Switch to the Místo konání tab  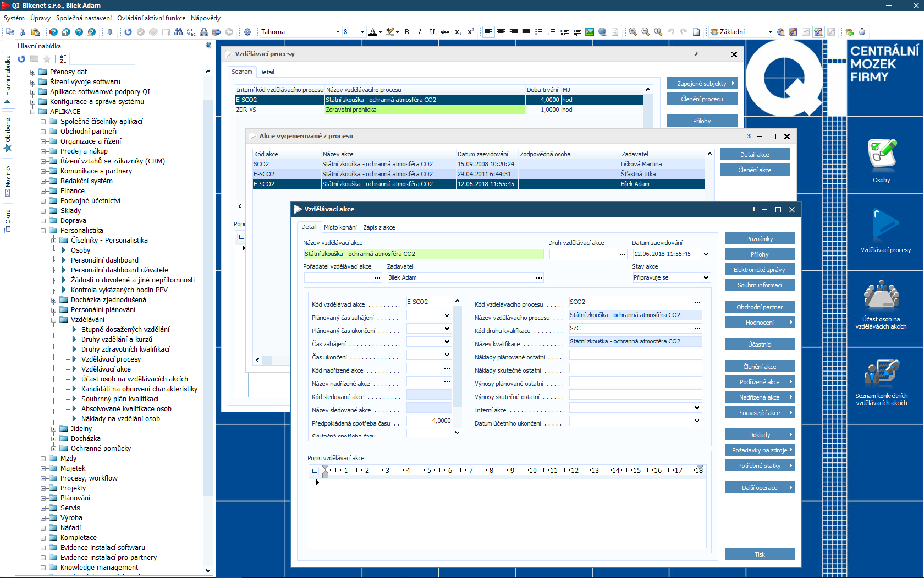tap(340, 227)
